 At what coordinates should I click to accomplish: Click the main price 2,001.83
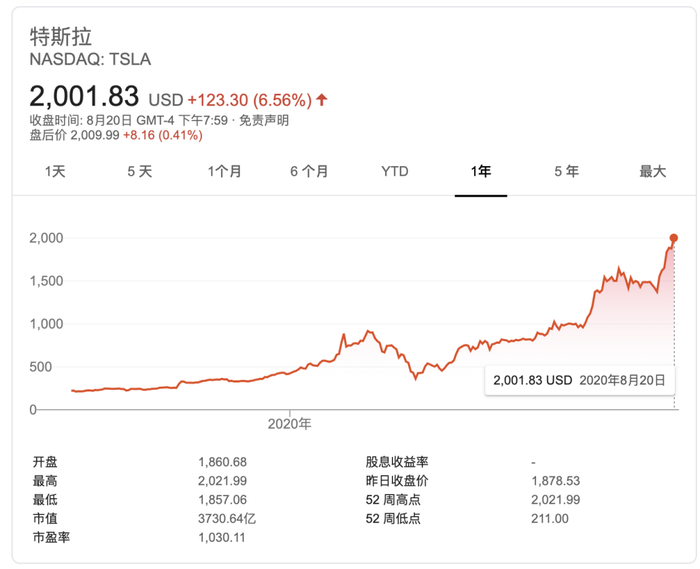pos(84,96)
